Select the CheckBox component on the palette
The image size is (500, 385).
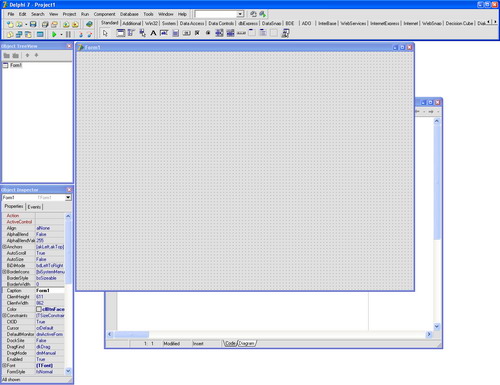197,33
